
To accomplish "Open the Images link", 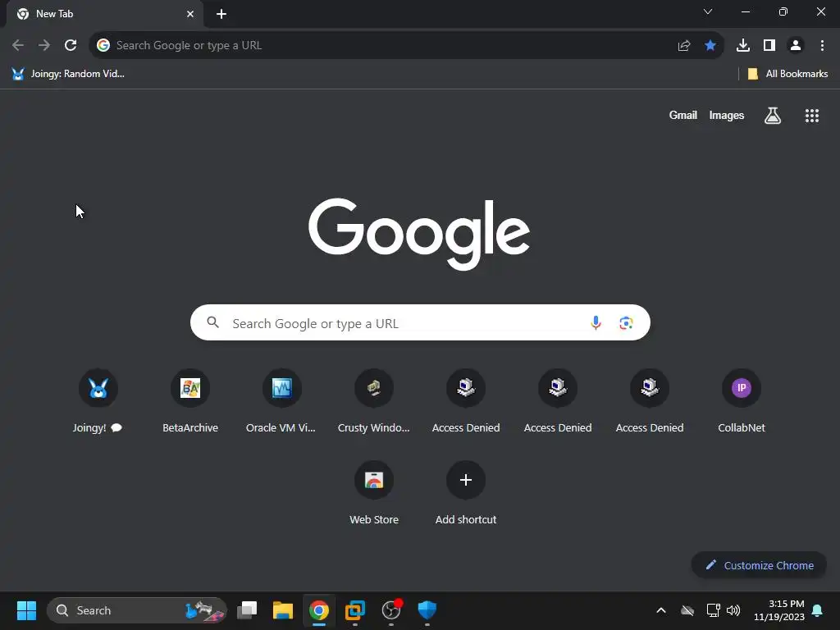I will point(727,115).
